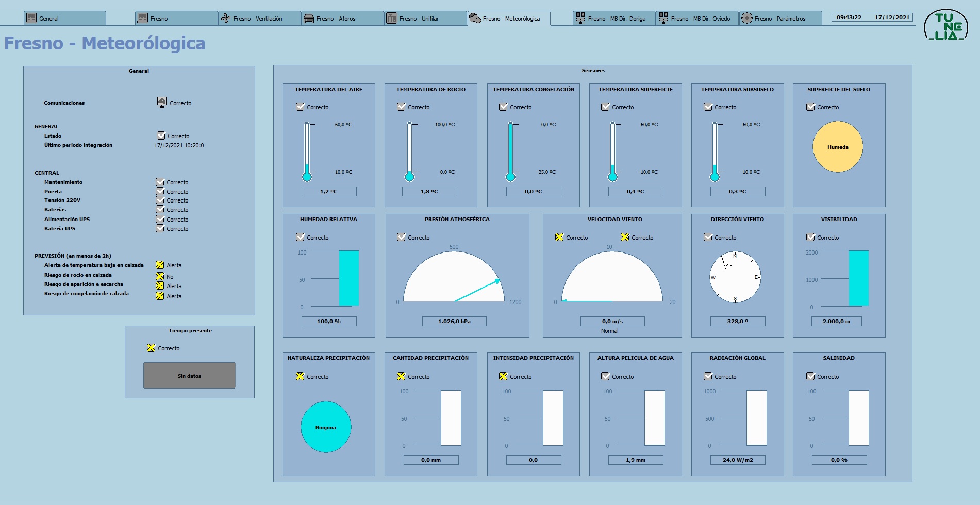Click the fan icon on Fresno - Ventilación
The image size is (980, 505).
click(226, 19)
